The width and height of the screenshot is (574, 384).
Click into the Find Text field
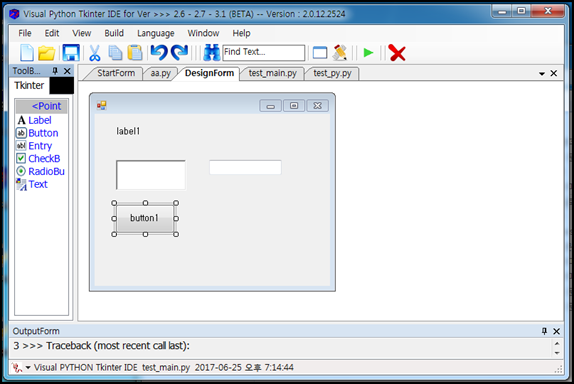pyautogui.click(x=264, y=52)
